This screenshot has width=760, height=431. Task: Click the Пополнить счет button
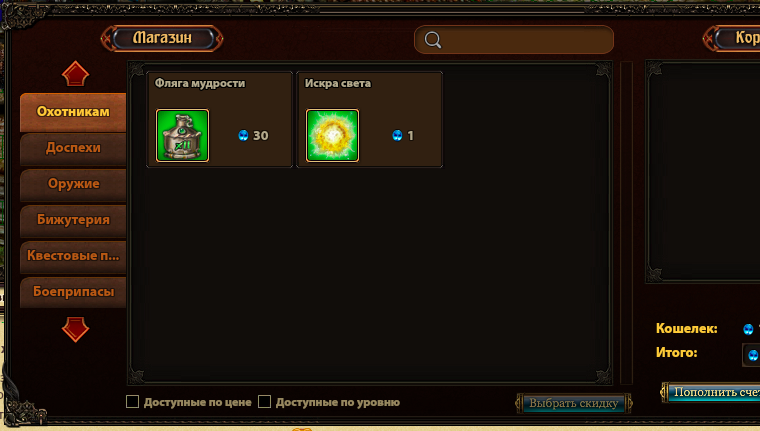[x=711, y=392]
